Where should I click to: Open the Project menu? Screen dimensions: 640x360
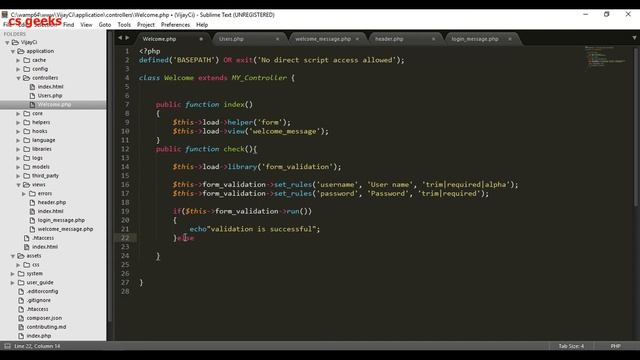click(x=146, y=25)
